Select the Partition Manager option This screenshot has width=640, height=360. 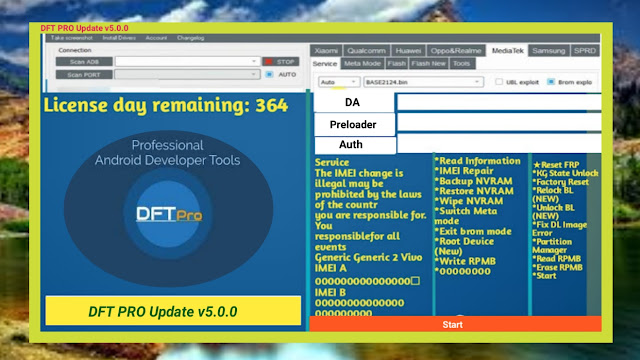[552, 246]
